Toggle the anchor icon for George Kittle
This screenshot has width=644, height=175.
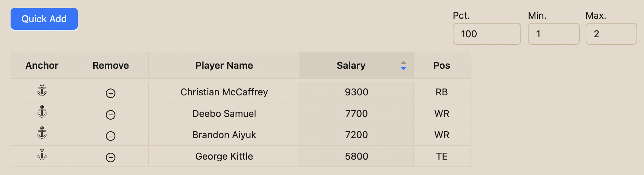[42, 154]
